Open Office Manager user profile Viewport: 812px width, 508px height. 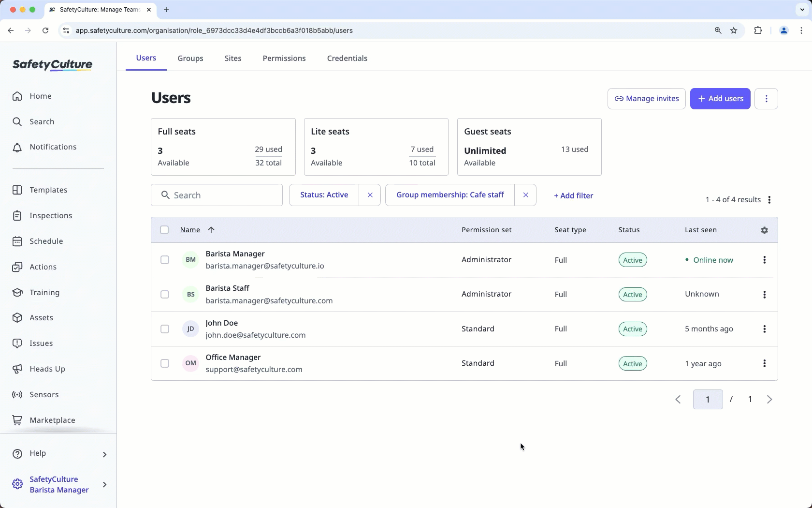233,358
